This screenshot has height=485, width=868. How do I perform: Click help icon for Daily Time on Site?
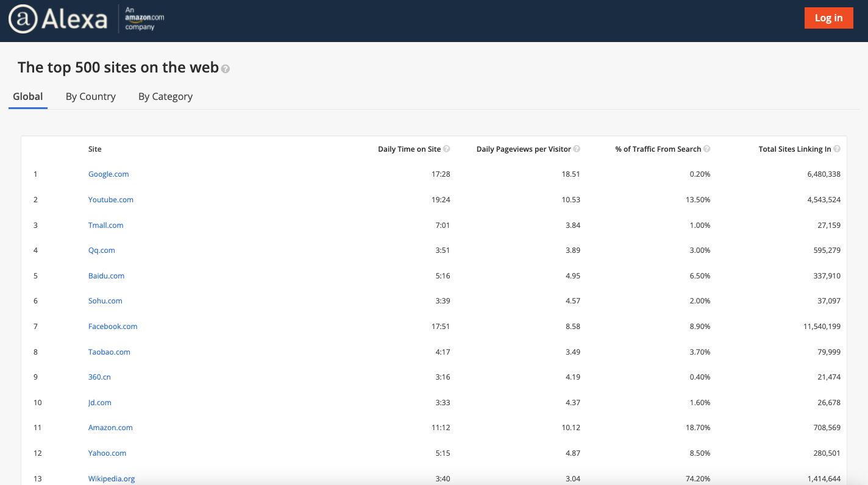[447, 148]
